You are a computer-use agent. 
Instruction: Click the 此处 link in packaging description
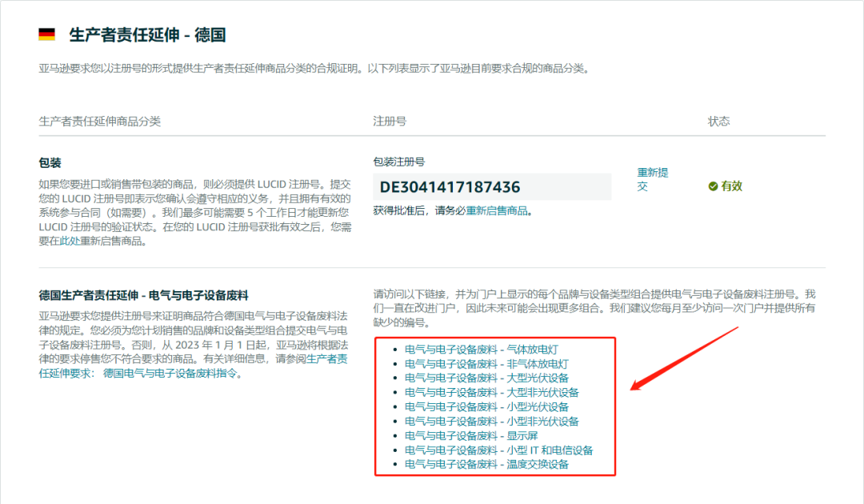(x=70, y=242)
